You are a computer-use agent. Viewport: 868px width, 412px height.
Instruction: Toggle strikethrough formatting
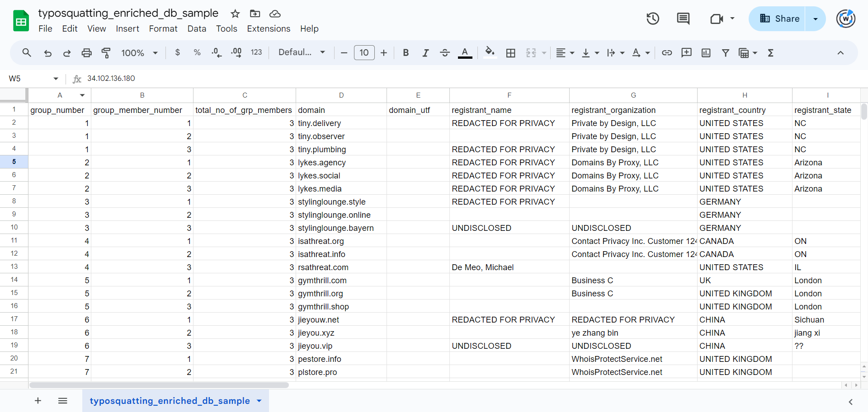pyautogui.click(x=445, y=53)
